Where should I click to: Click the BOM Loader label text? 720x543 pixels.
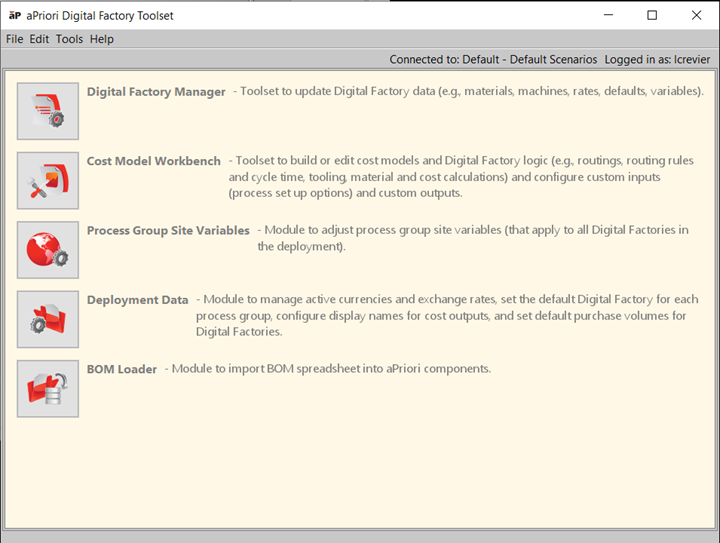tap(122, 369)
